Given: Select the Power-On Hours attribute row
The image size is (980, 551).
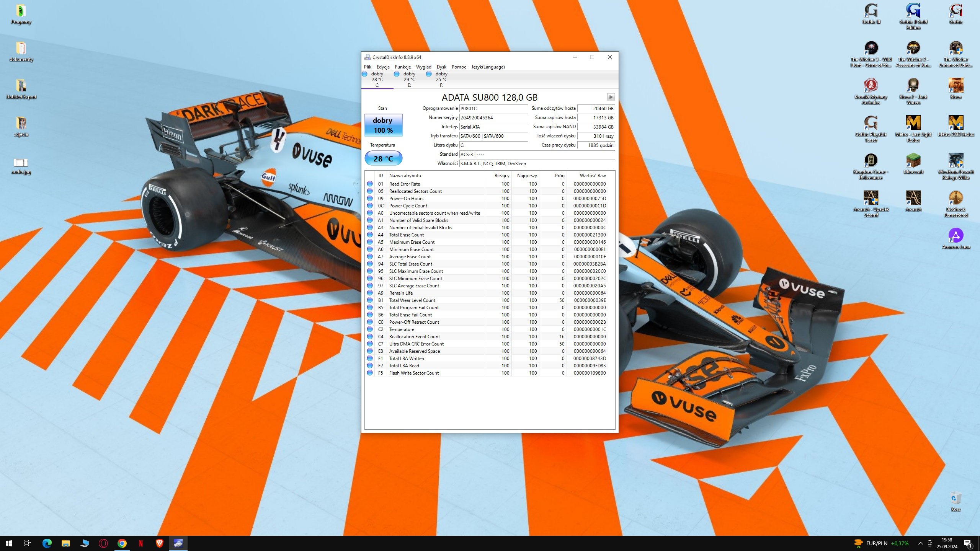Looking at the screenshot, I should pyautogui.click(x=487, y=199).
